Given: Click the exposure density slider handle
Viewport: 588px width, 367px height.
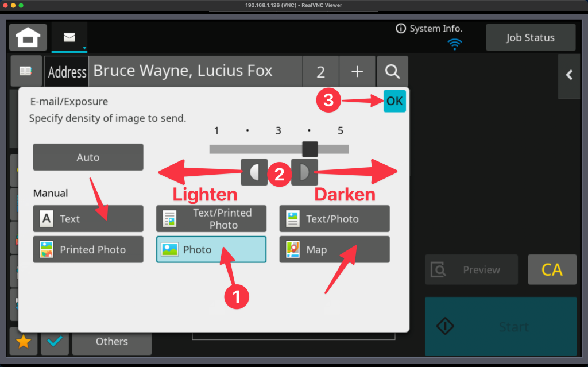Looking at the screenshot, I should point(310,149).
